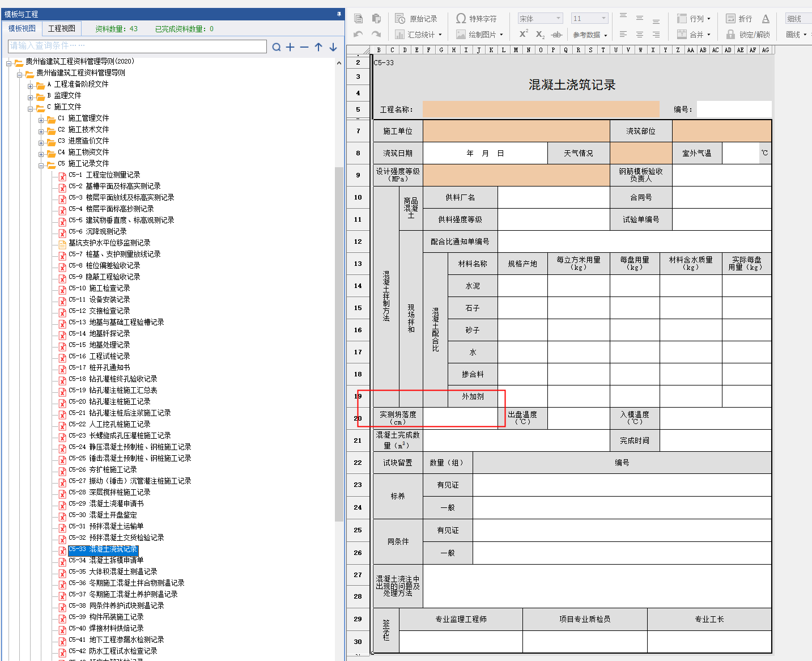Screen dimensions: 812x661
Task: Open 画线 draw line dropdown
Action: 796,35
